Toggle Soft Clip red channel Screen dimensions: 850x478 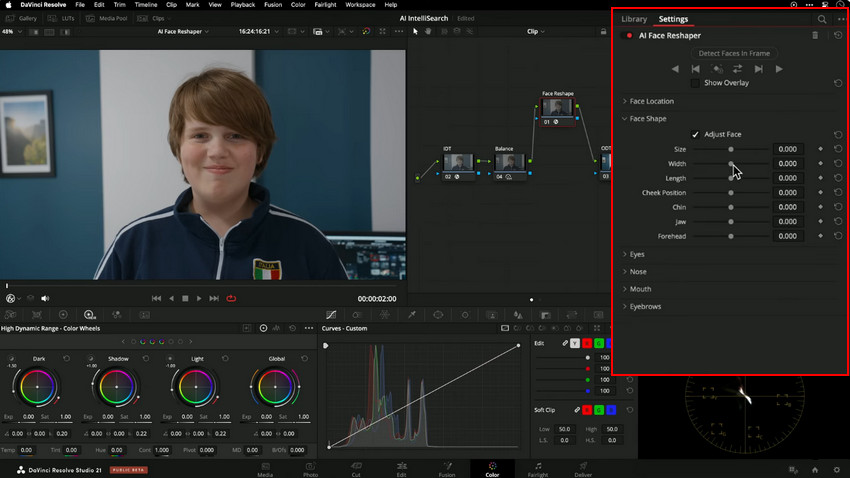click(587, 410)
